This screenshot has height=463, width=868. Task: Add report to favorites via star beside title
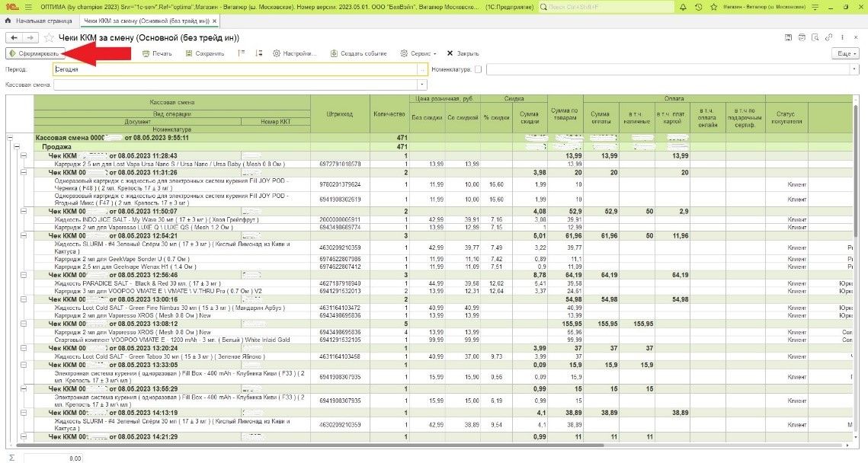(x=50, y=37)
